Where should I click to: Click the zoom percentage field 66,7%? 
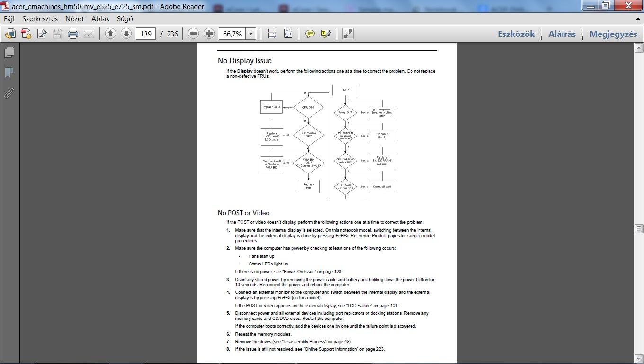click(x=232, y=34)
